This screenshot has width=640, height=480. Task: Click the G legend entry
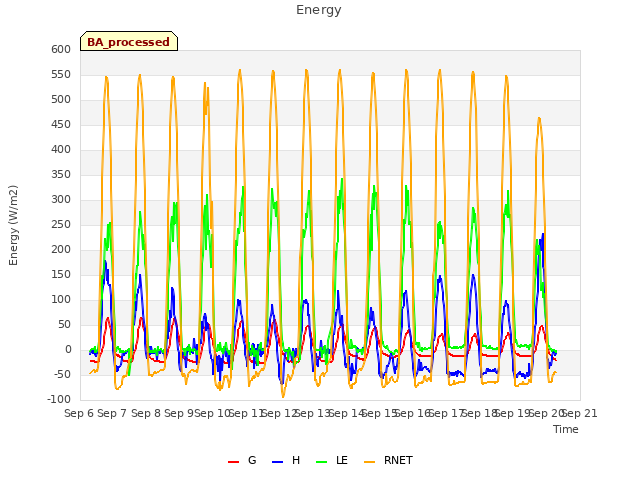pyautogui.click(x=242, y=460)
